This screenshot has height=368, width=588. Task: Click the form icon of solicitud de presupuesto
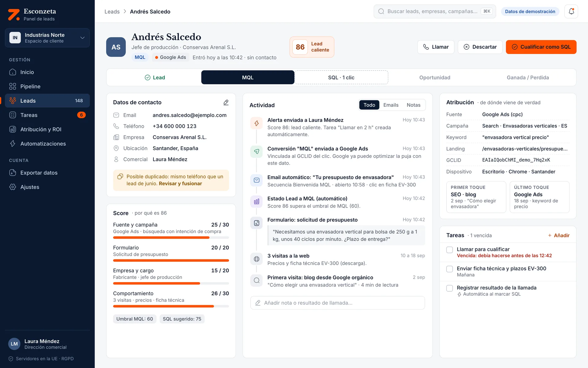pos(256,223)
